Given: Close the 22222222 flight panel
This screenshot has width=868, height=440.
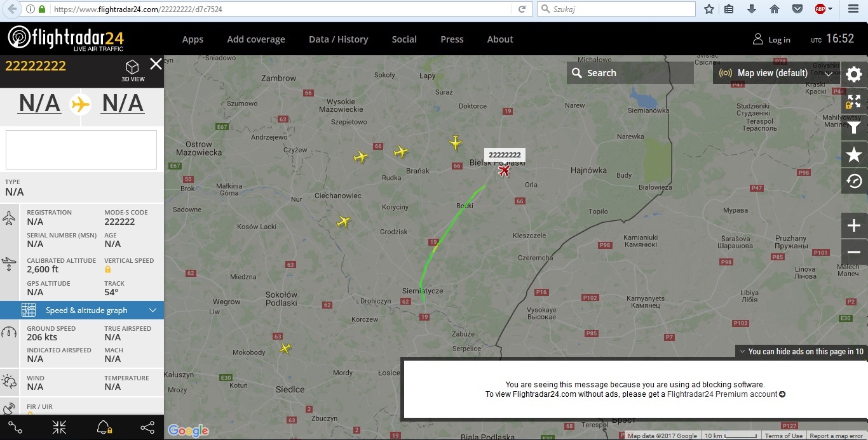Looking at the screenshot, I should [x=156, y=63].
